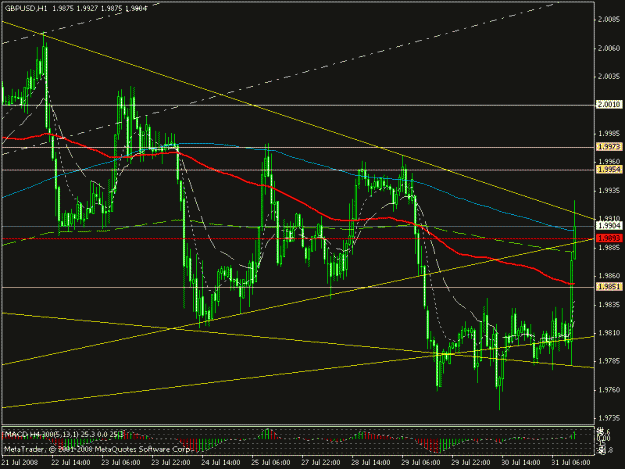Click the 1.9851 horizontal line price tag

pos(609,287)
